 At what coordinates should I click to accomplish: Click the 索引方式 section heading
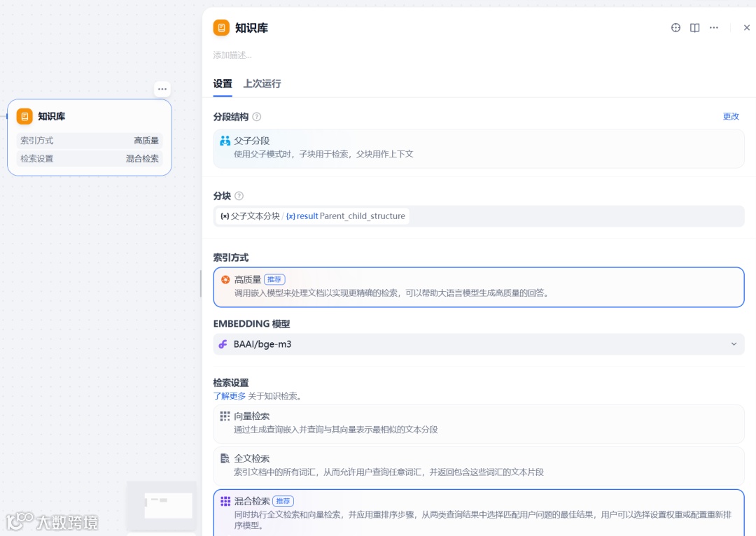coord(231,258)
